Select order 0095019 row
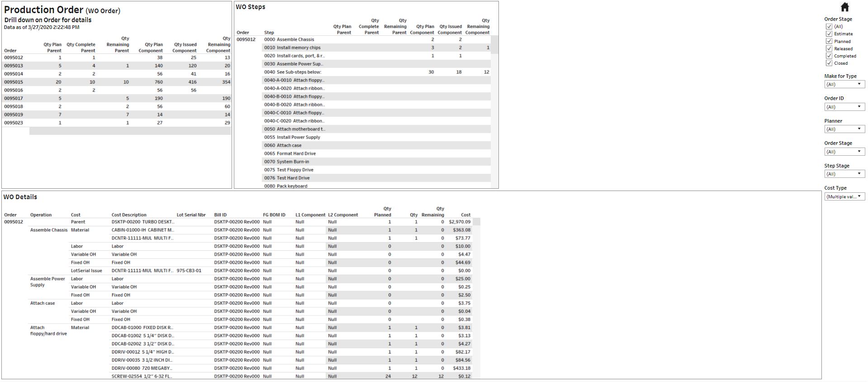The image size is (868, 382). tap(14, 115)
